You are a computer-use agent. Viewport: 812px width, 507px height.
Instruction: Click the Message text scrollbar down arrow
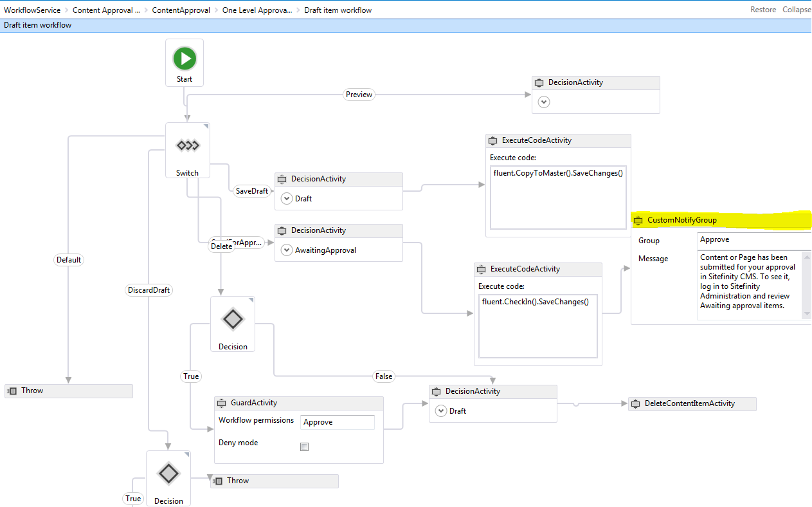(x=807, y=314)
